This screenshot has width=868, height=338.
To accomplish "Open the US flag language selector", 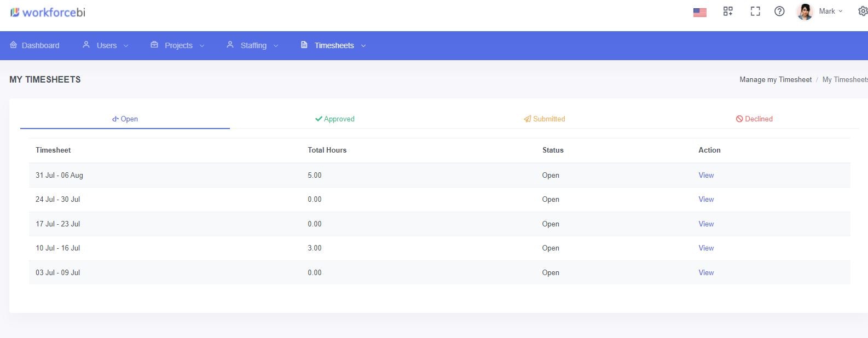I will coord(699,12).
